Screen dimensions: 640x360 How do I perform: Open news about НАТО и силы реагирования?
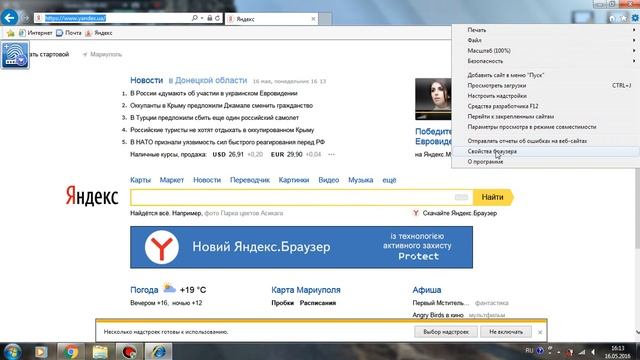[x=227, y=142]
